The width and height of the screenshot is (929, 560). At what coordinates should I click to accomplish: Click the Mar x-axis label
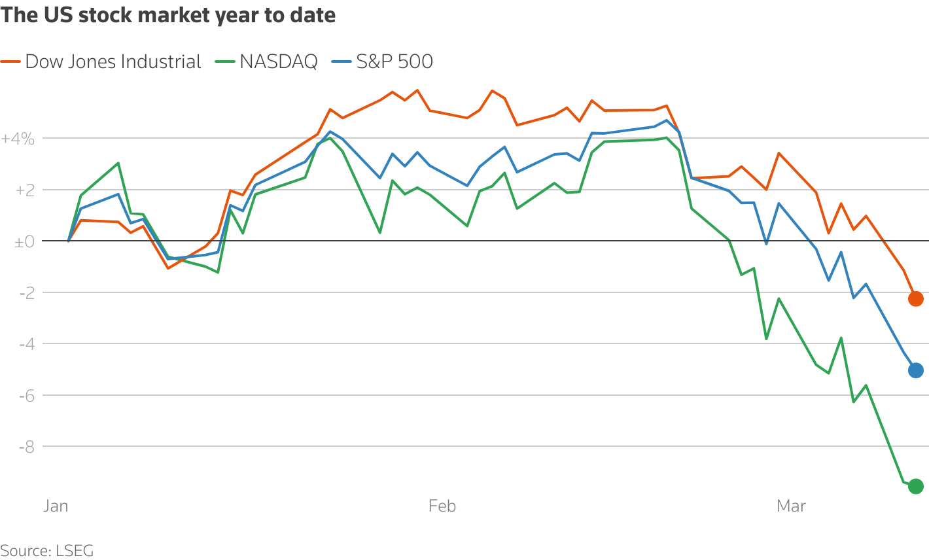point(791,506)
